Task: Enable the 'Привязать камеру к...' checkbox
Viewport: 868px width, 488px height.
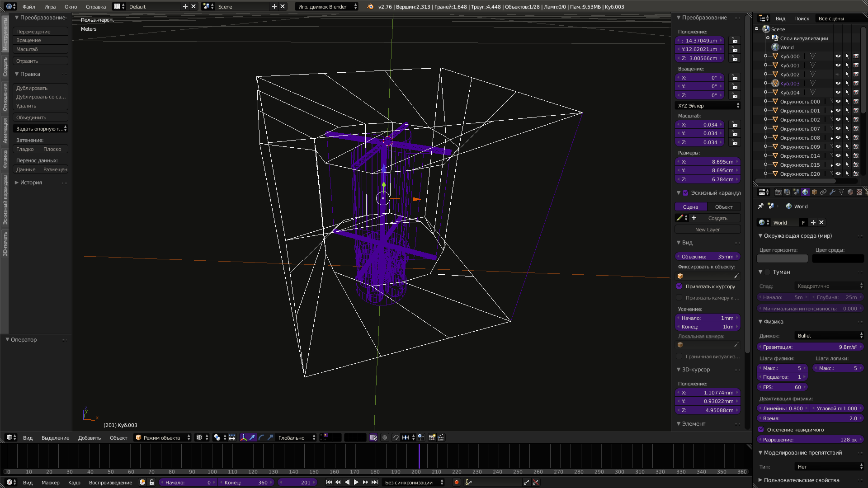Action: (679, 298)
